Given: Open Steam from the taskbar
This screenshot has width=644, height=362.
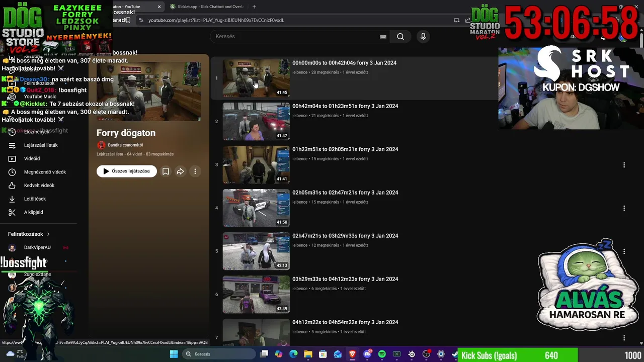Looking at the screenshot, I should [455, 354].
